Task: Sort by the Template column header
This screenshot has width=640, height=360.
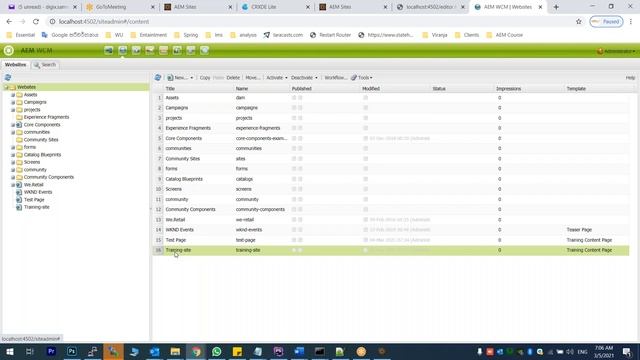Action: [x=600, y=89]
